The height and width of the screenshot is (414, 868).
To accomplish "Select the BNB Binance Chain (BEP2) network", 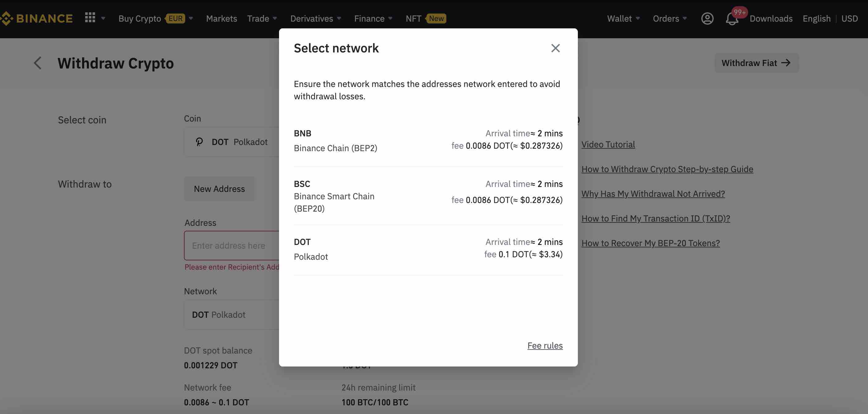I will coord(428,140).
